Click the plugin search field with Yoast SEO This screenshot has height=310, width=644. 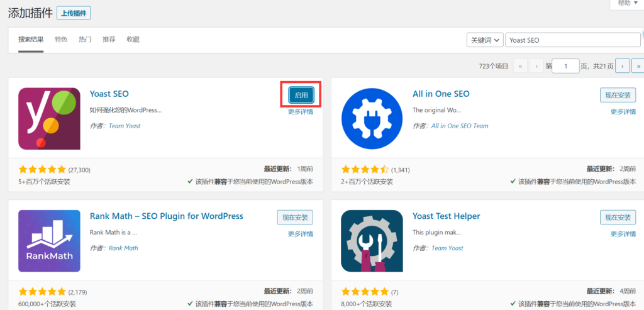click(x=572, y=40)
